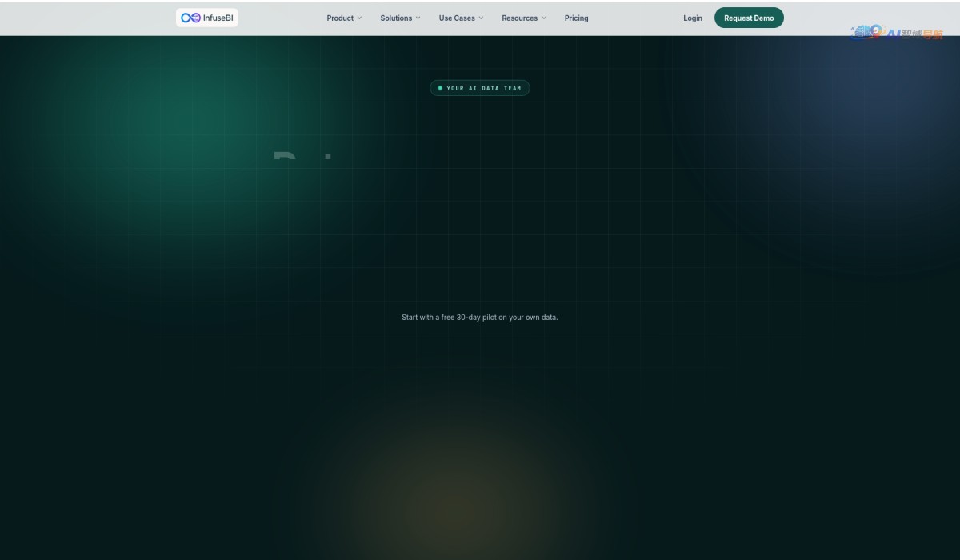Click the InfuseBI logo

[x=207, y=18]
